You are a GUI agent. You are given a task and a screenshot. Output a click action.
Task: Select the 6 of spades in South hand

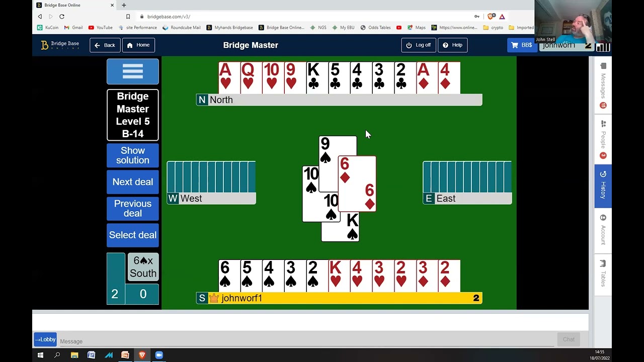229,276
